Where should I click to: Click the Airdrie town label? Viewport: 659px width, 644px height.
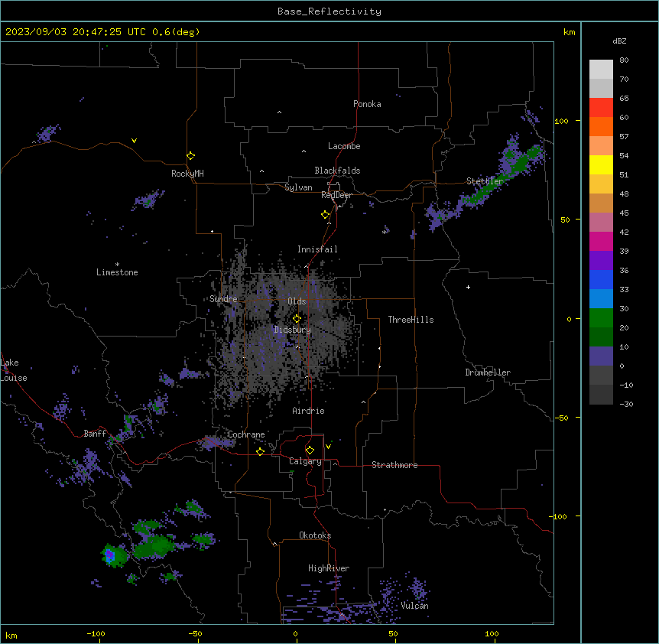pos(308,411)
